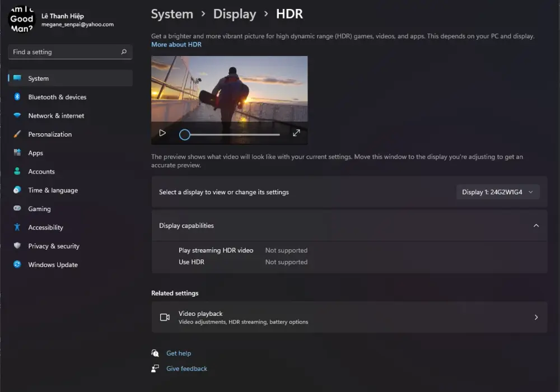Screen dimensions: 560x392
Task: Click the Bluetooth icon in sidebar
Action: pyautogui.click(x=17, y=97)
